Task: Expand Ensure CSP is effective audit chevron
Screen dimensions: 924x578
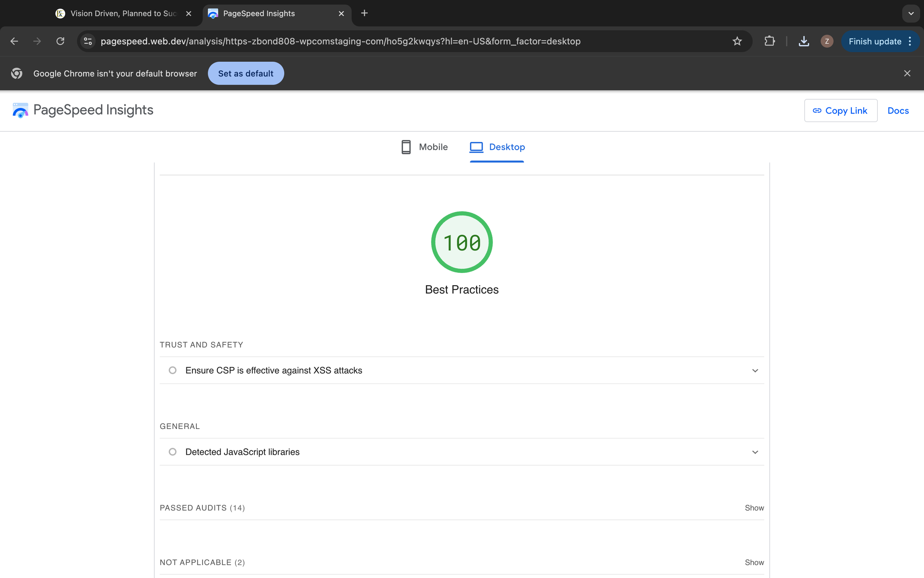Action: click(755, 371)
